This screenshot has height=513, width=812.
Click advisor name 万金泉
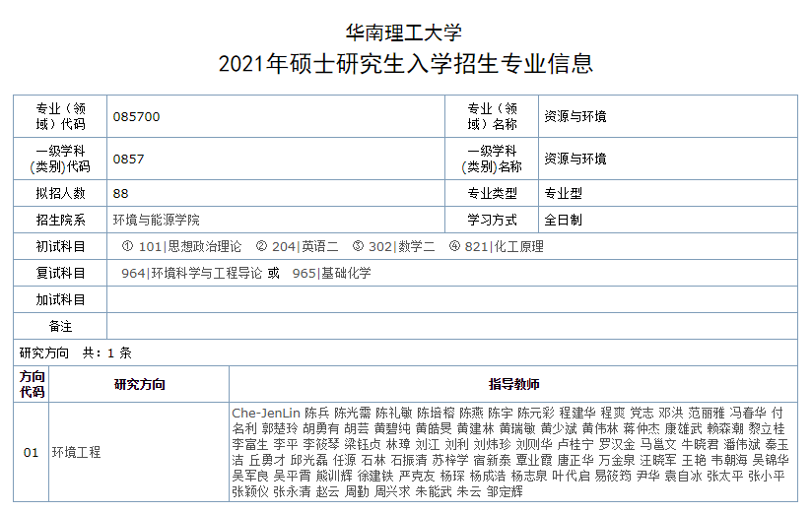[x=617, y=460]
